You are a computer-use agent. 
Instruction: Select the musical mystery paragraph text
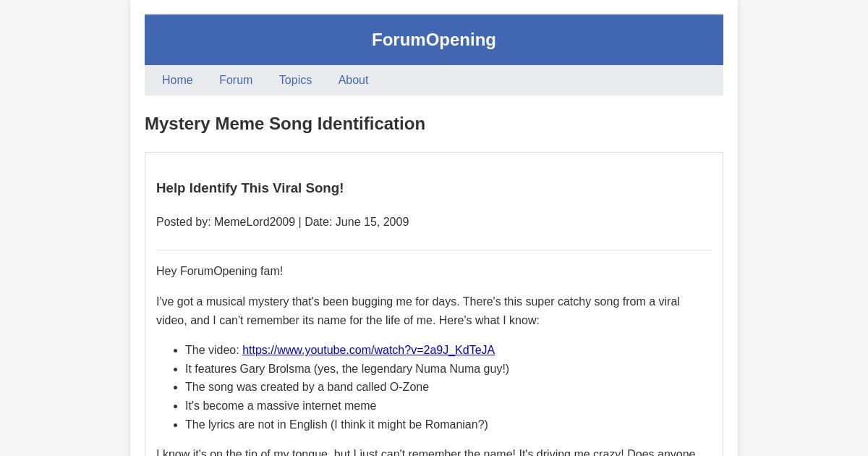coord(417,311)
